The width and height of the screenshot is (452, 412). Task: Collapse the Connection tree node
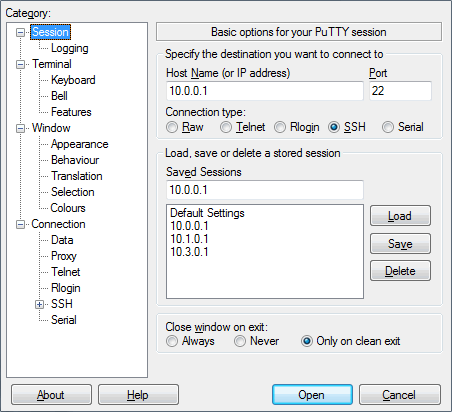[21, 224]
